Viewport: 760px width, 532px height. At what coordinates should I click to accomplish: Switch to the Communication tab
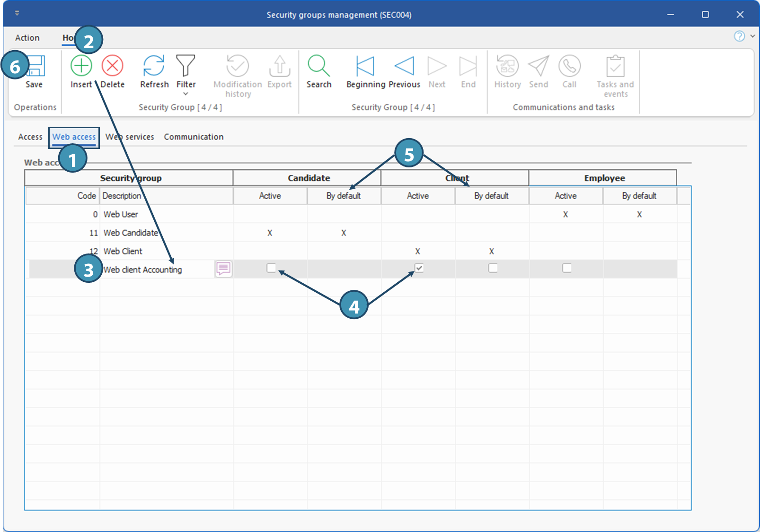194,137
